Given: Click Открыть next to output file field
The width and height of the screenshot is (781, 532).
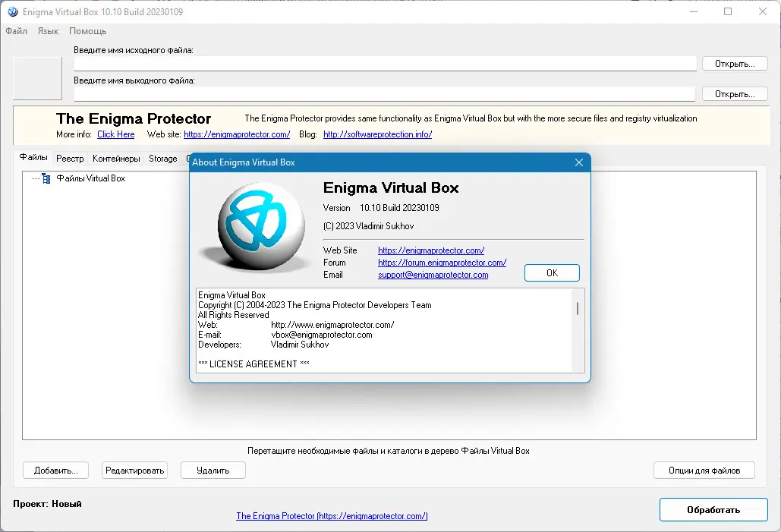Looking at the screenshot, I should point(735,93).
